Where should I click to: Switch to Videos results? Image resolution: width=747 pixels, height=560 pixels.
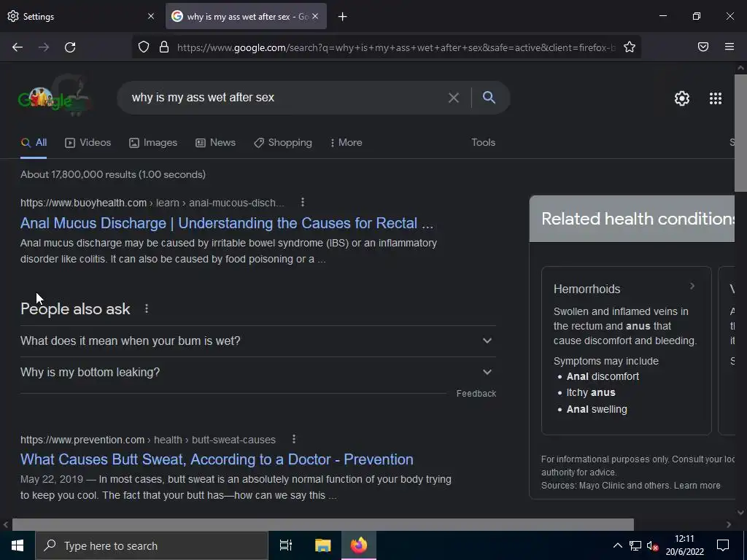pyautogui.click(x=88, y=142)
